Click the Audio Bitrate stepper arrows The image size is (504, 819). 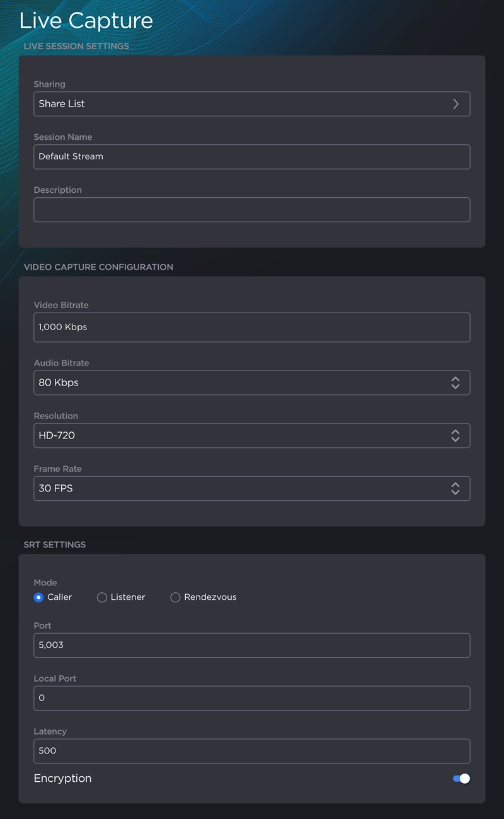click(x=455, y=382)
